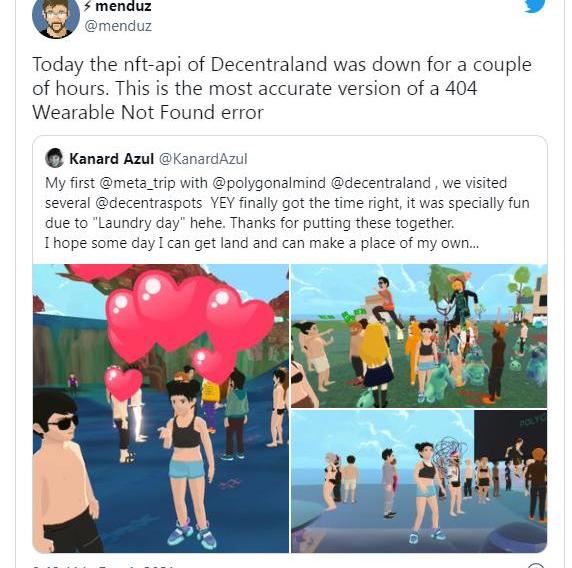This screenshot has width=572, height=568.
Task: Click the @decentraspots mention
Action: (149, 203)
